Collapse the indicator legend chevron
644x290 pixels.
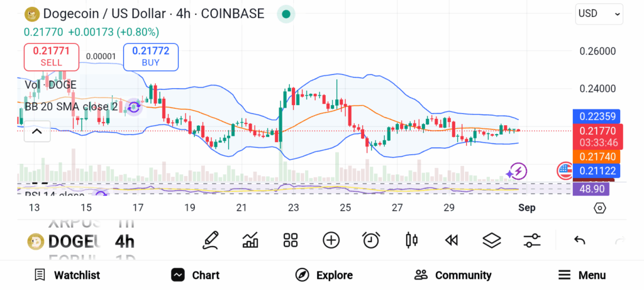pyautogui.click(x=36, y=131)
